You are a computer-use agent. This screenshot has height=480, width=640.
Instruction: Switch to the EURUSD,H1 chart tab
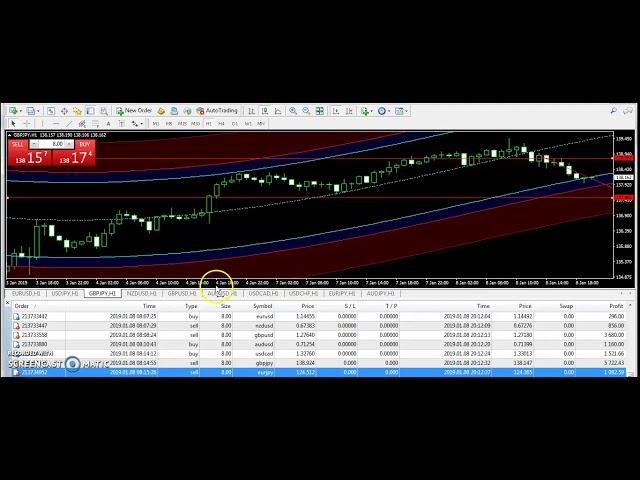[25, 294]
